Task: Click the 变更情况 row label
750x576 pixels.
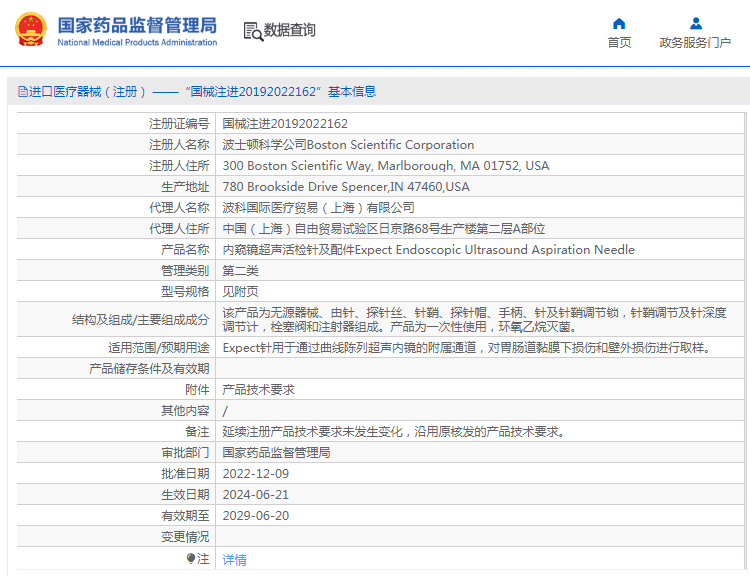Action: [186, 537]
